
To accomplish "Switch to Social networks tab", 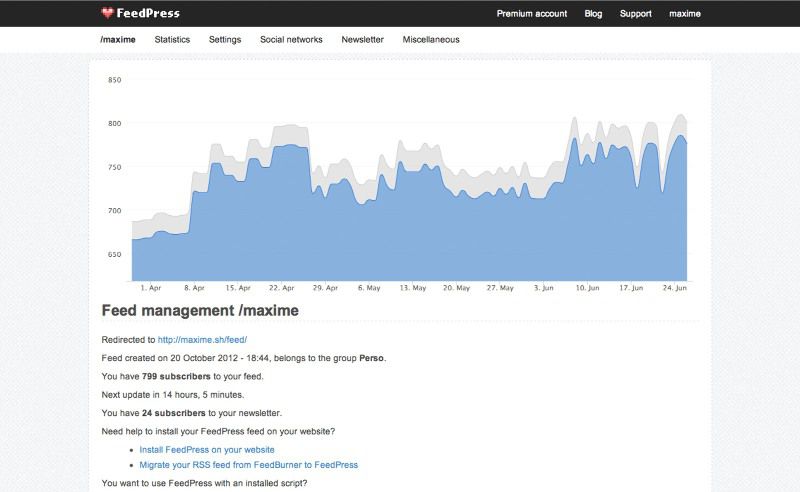I will pyautogui.click(x=291, y=40).
